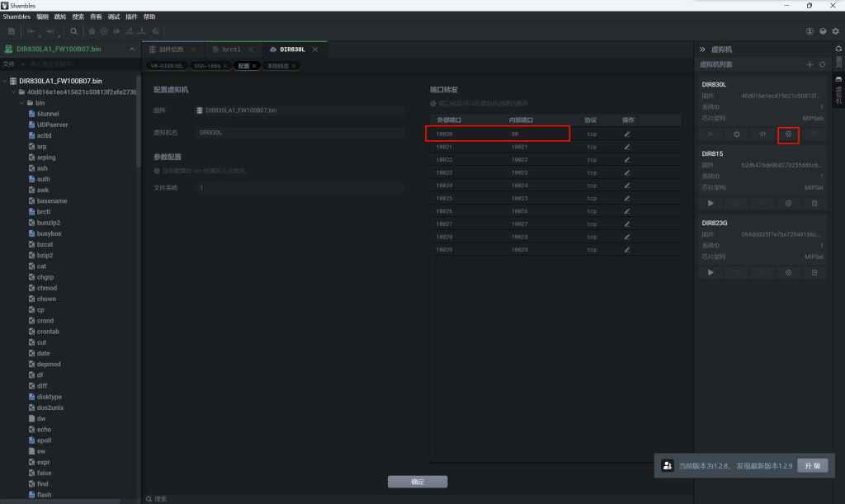845x504 pixels.
Task: Click the power icon for DIR830L
Action: [x=736, y=134]
